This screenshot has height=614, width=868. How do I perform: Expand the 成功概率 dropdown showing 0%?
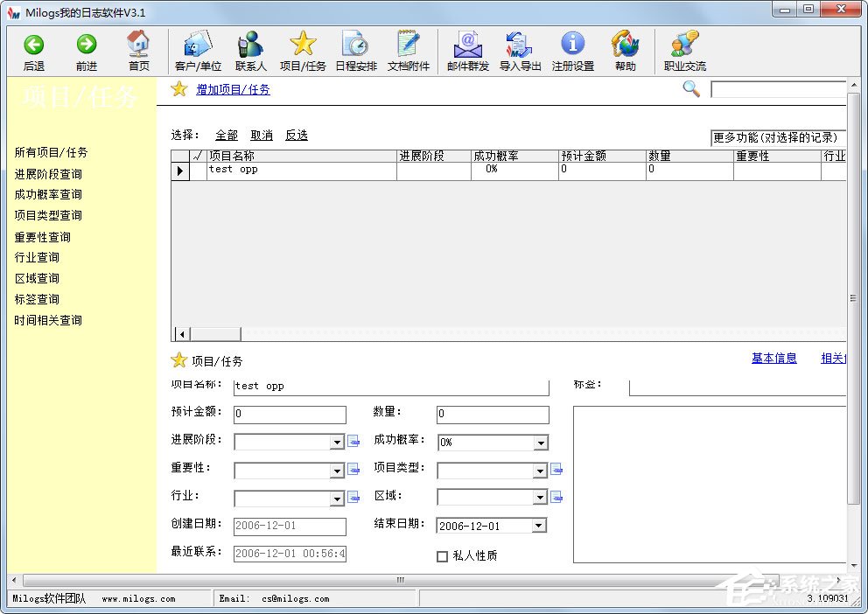point(540,443)
